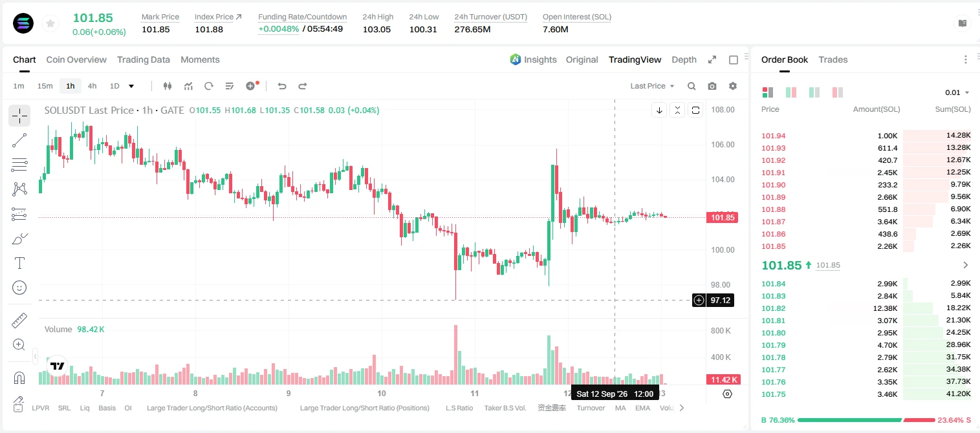Image resolution: width=980 pixels, height=433 pixels.
Task: Select the ruler measure tool
Action: tap(19, 321)
